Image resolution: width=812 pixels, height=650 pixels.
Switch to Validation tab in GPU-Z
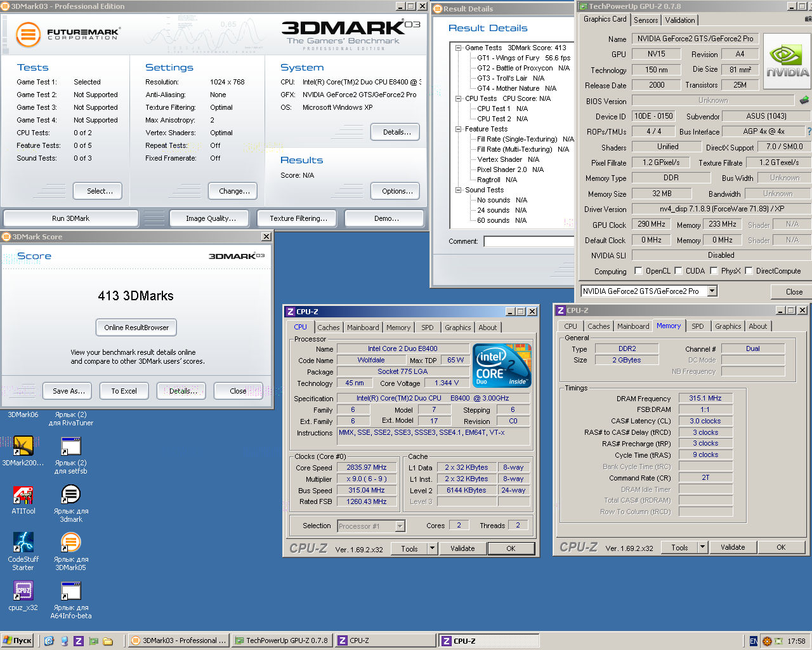pyautogui.click(x=680, y=20)
